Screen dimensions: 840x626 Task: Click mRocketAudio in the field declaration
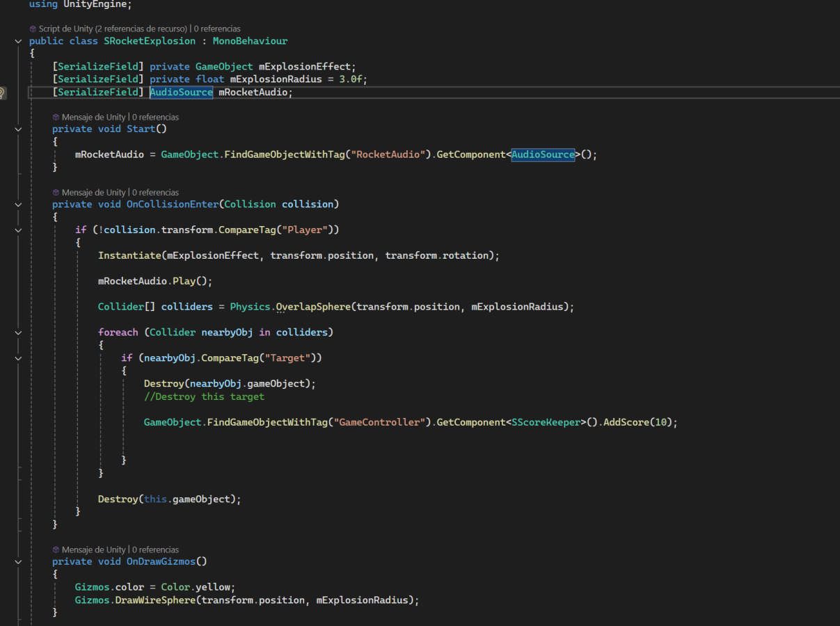tap(253, 93)
